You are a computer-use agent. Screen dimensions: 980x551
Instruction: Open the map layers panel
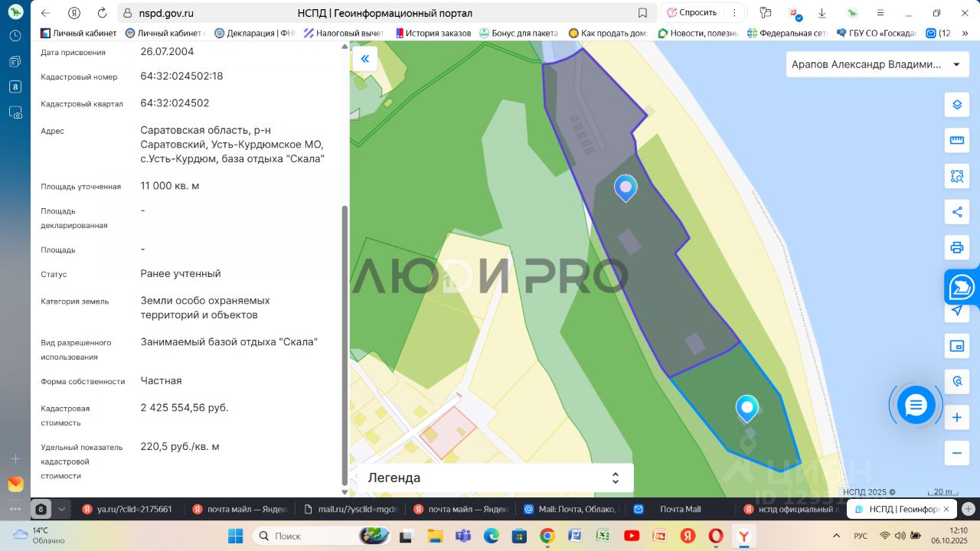957,105
